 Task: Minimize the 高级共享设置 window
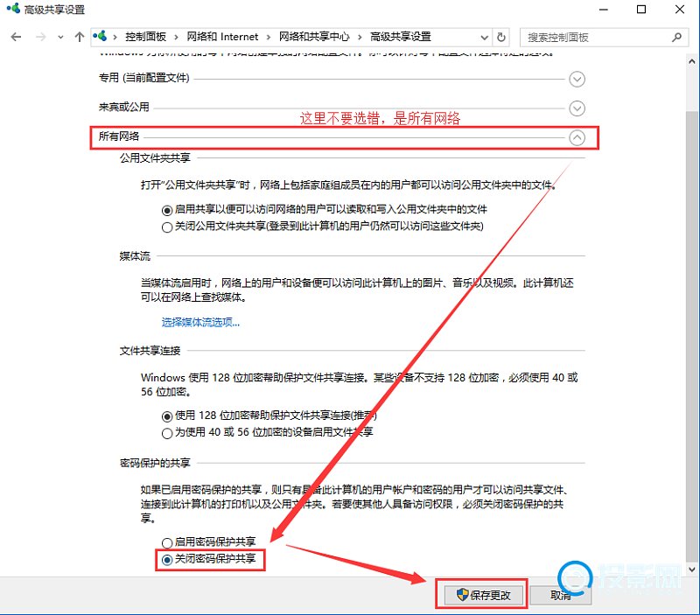[604, 10]
